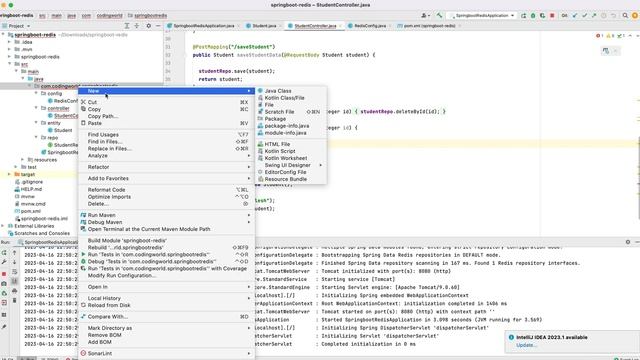Open the SpringbootRedisApplication run configuration dropdown
The width and height of the screenshot is (640, 360).
pyautogui.click(x=482, y=16)
